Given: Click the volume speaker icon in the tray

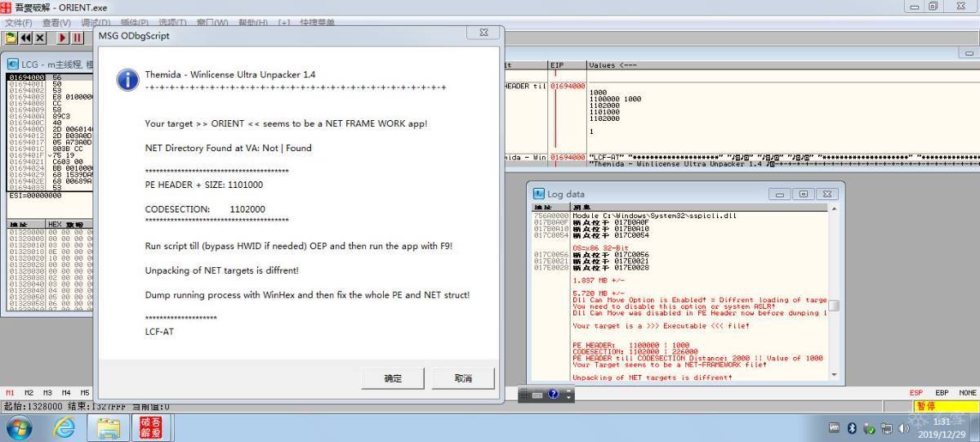Looking at the screenshot, I should point(905,428).
